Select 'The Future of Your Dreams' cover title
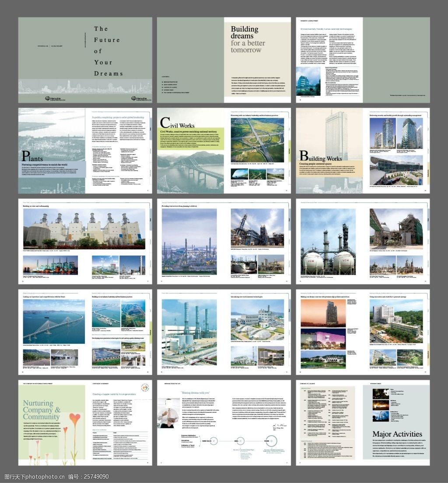Image resolution: width=448 pixels, height=483 pixels. click(107, 51)
